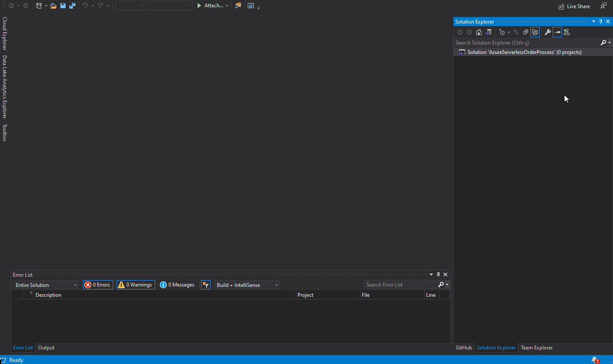Sort by the Description column header
Image resolution: width=613 pixels, height=364 pixels.
[165, 295]
